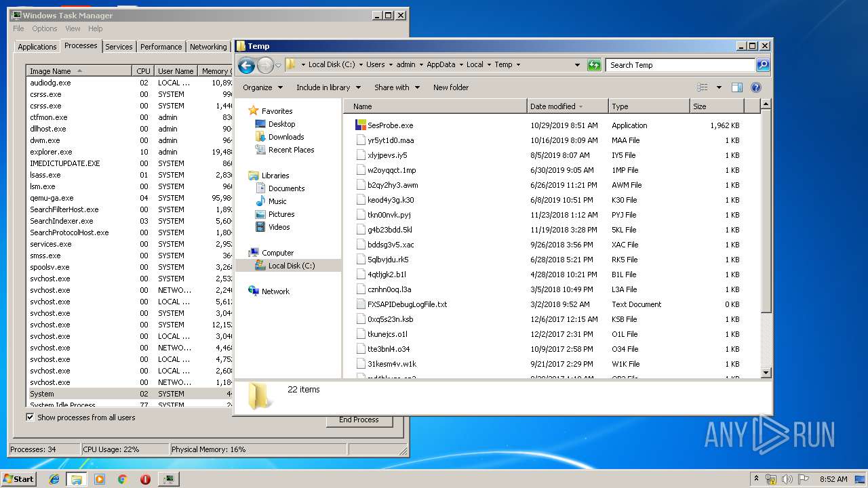Open Task Manager Options menu
The height and width of the screenshot is (488, 868).
coord(45,28)
